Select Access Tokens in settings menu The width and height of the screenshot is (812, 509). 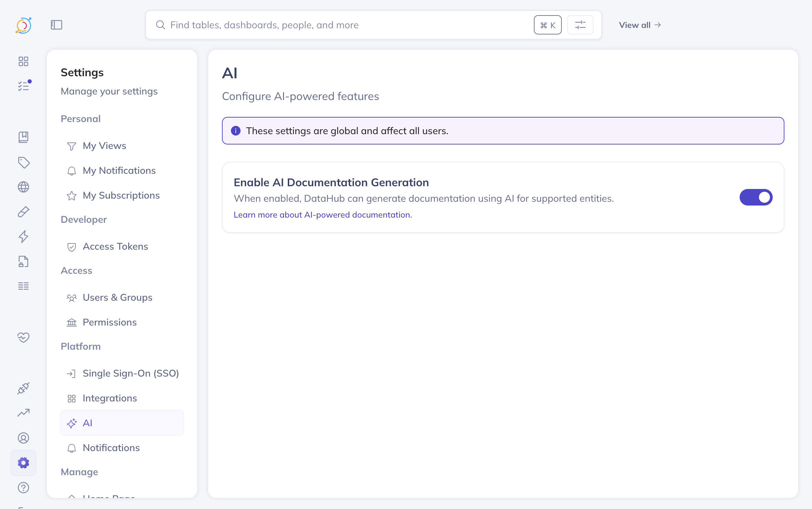(115, 247)
